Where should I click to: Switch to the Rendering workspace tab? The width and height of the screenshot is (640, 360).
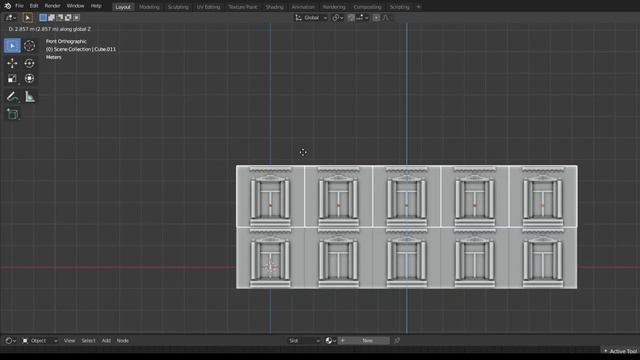[x=334, y=7]
